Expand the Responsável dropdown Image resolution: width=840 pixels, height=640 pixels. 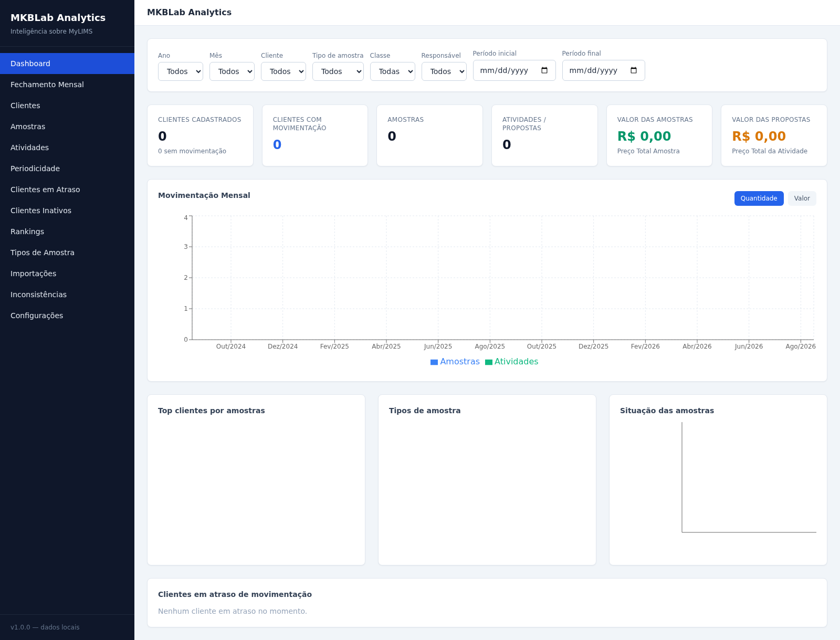(x=444, y=71)
